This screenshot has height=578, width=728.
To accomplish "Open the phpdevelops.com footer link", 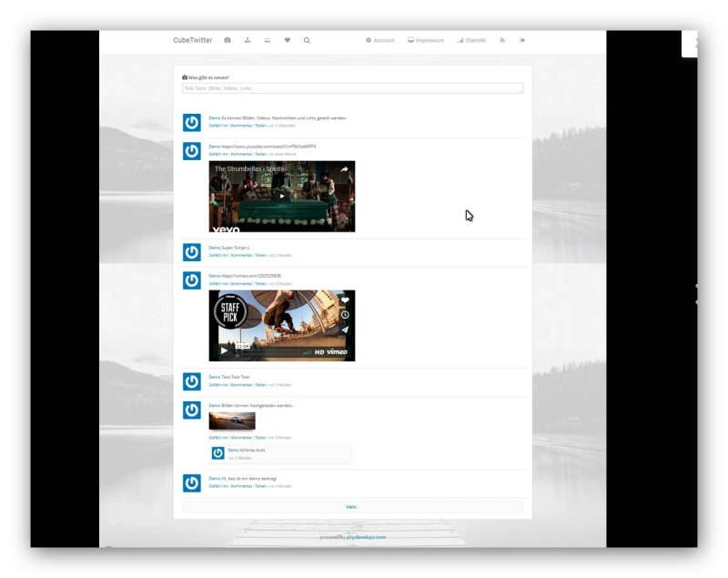I will coord(366,537).
